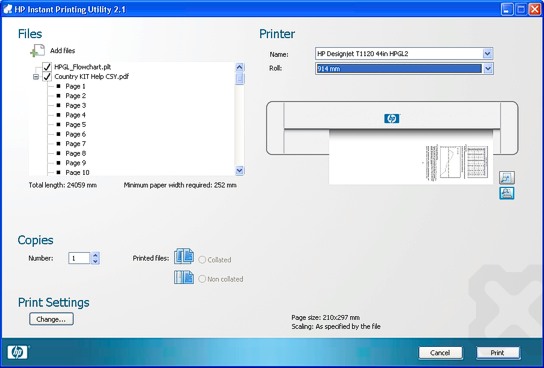Click the Add files document icon
Image resolution: width=544 pixels, height=368 pixels.
tap(37, 51)
